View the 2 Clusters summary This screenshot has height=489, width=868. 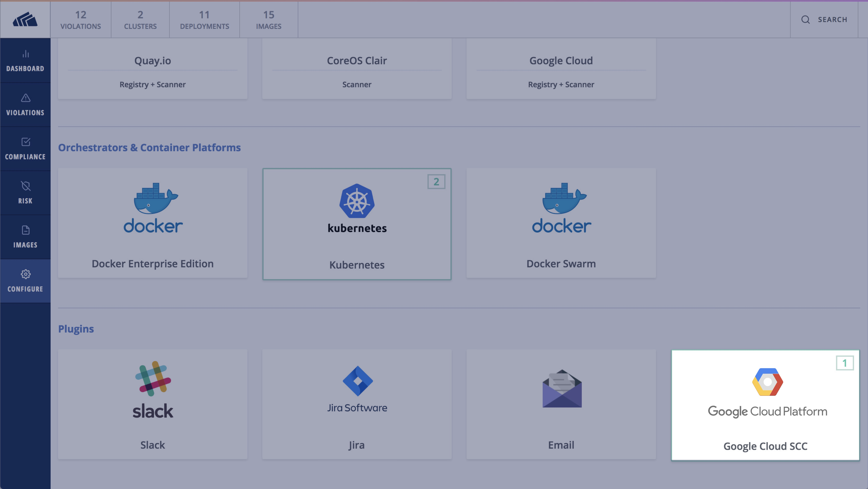pyautogui.click(x=140, y=20)
